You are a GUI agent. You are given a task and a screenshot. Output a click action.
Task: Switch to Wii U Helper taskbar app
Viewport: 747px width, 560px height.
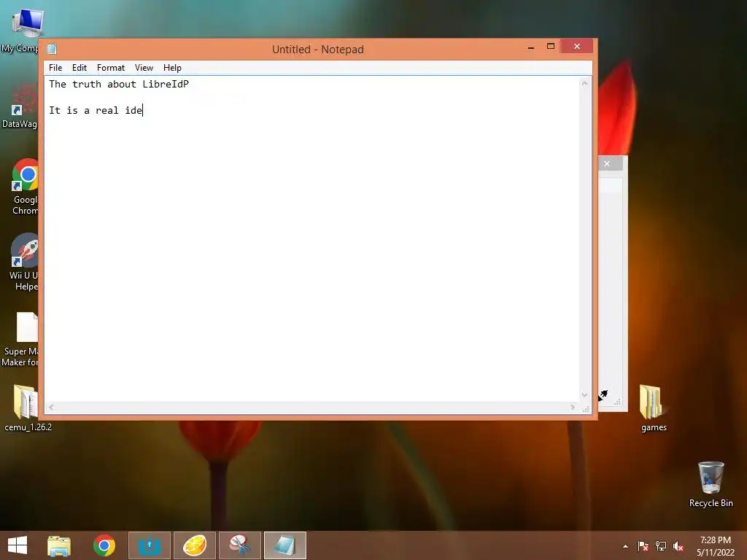(150, 545)
